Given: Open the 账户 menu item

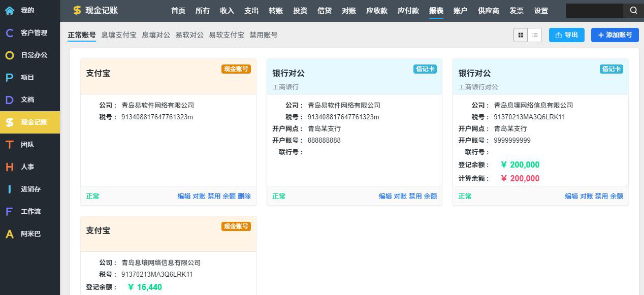Looking at the screenshot, I should 460,11.
